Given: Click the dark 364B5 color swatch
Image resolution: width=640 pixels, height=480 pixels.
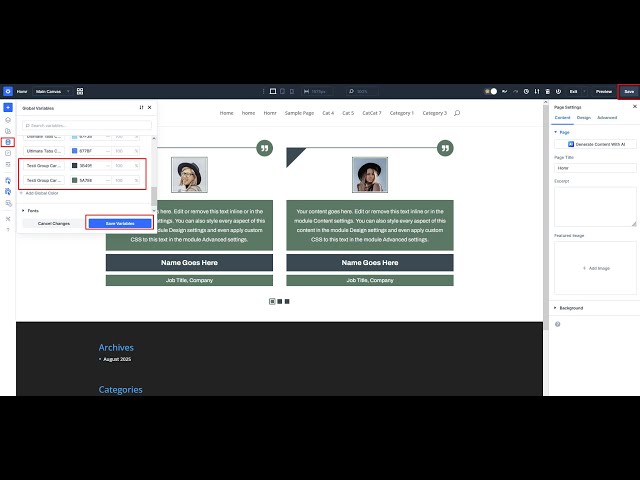Looking at the screenshot, I should click(74, 166).
